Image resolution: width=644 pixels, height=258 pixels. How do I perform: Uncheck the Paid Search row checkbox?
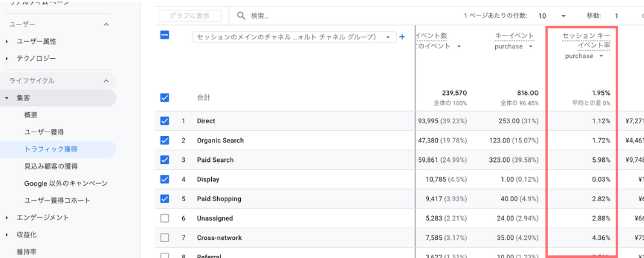[164, 160]
